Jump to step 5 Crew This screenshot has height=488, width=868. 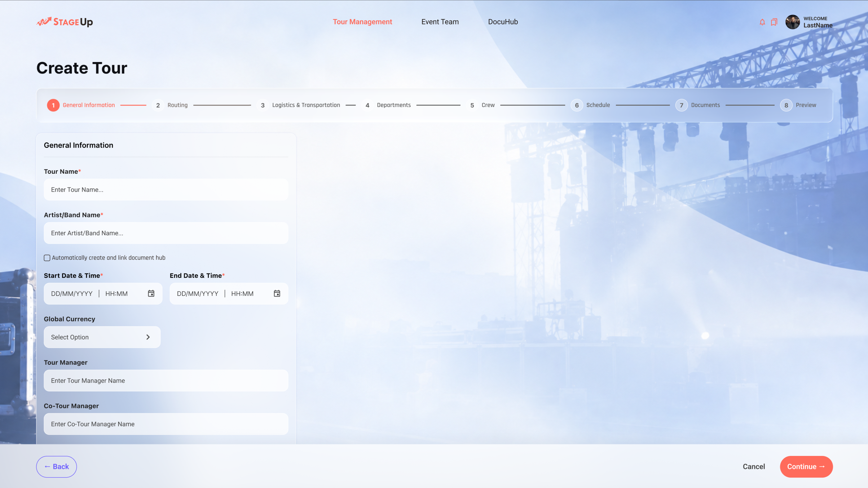tap(481, 105)
